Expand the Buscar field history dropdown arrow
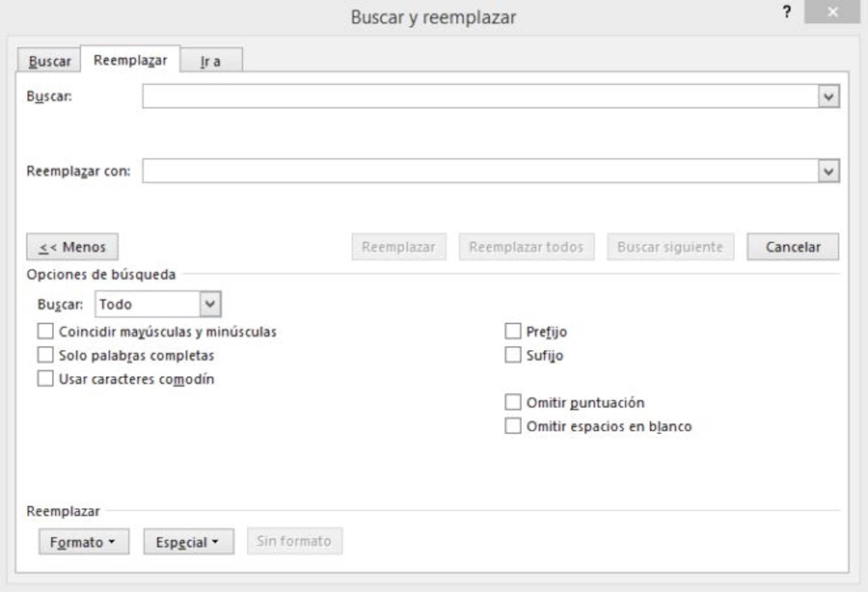 829,96
